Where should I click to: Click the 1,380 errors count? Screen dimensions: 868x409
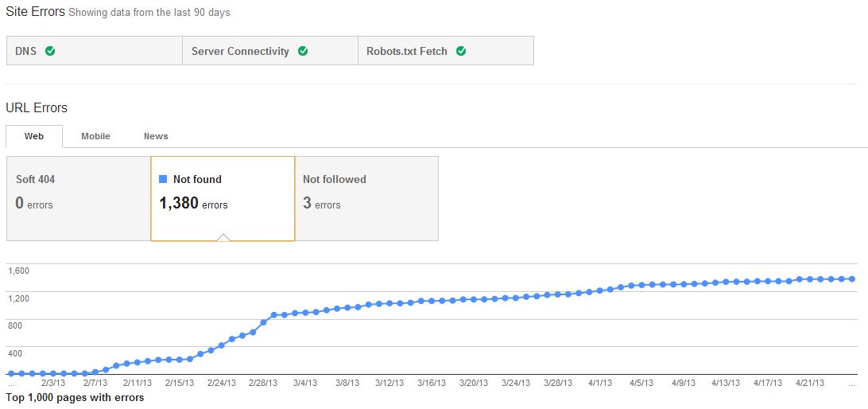tap(193, 204)
